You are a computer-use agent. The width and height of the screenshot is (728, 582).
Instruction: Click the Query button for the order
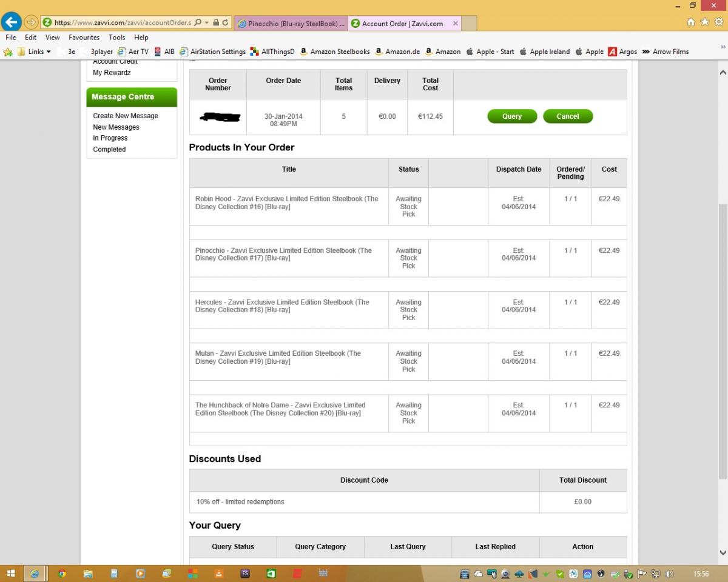[512, 116]
